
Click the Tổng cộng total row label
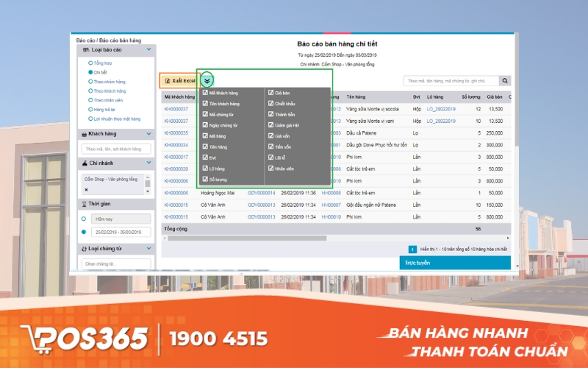coord(176,229)
